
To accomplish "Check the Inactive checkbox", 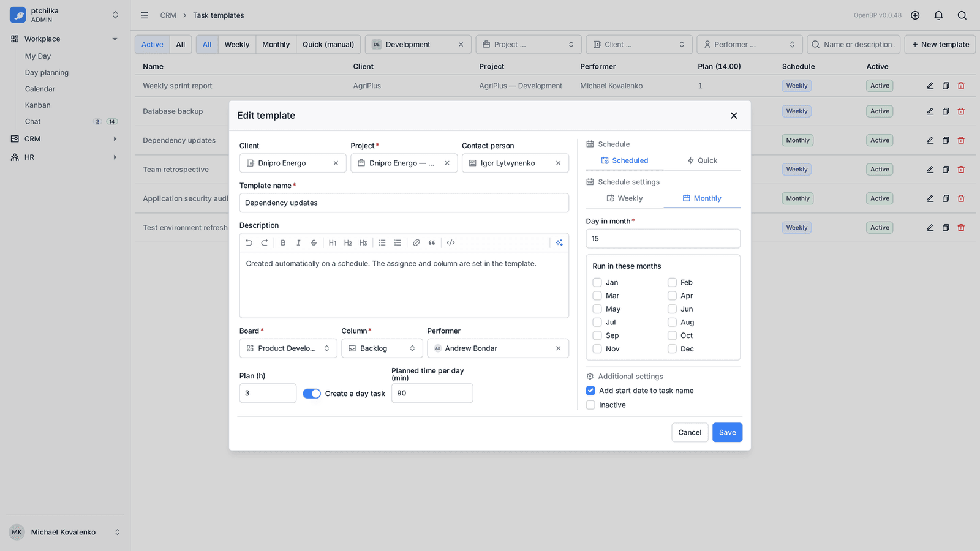I will (x=590, y=405).
